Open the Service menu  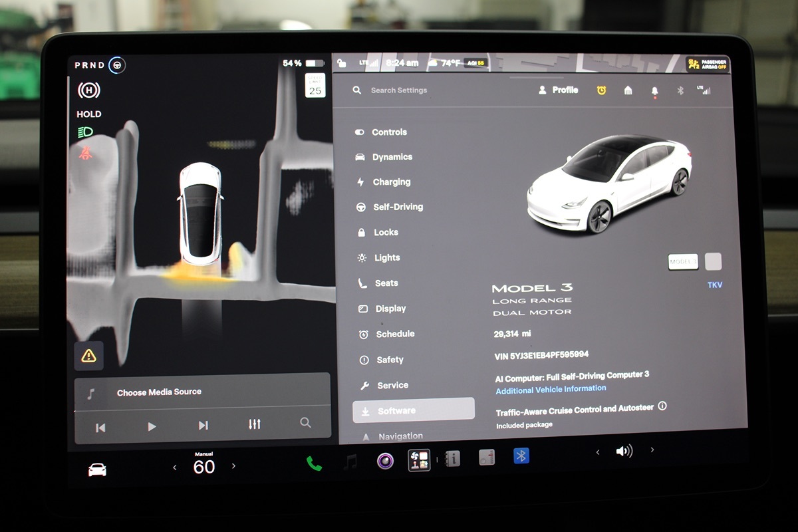pyautogui.click(x=384, y=385)
